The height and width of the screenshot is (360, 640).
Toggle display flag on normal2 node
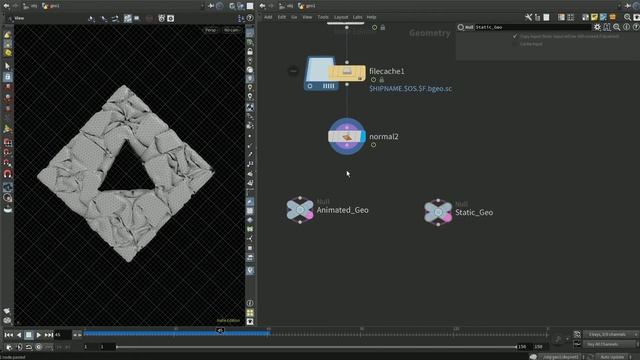[363, 136]
